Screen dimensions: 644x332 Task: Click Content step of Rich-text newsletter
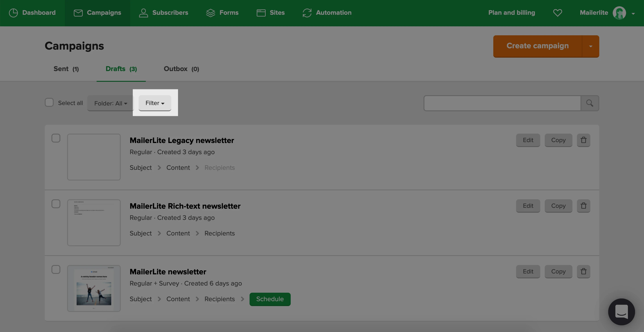coord(178,233)
